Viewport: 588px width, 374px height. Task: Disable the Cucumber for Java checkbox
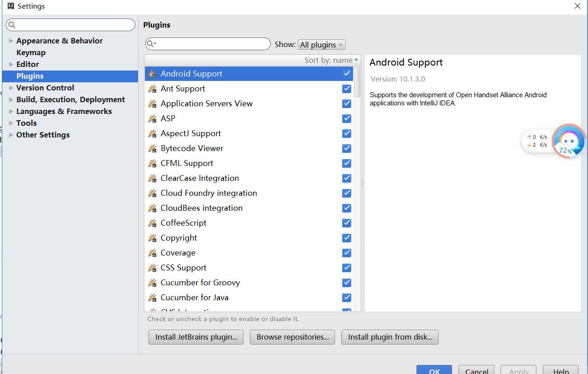[x=347, y=298]
